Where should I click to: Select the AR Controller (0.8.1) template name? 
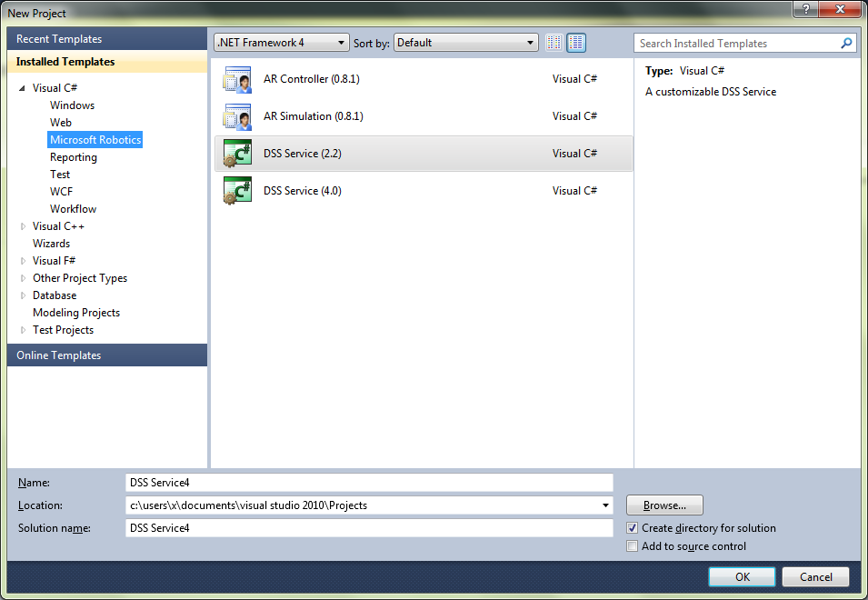click(312, 79)
